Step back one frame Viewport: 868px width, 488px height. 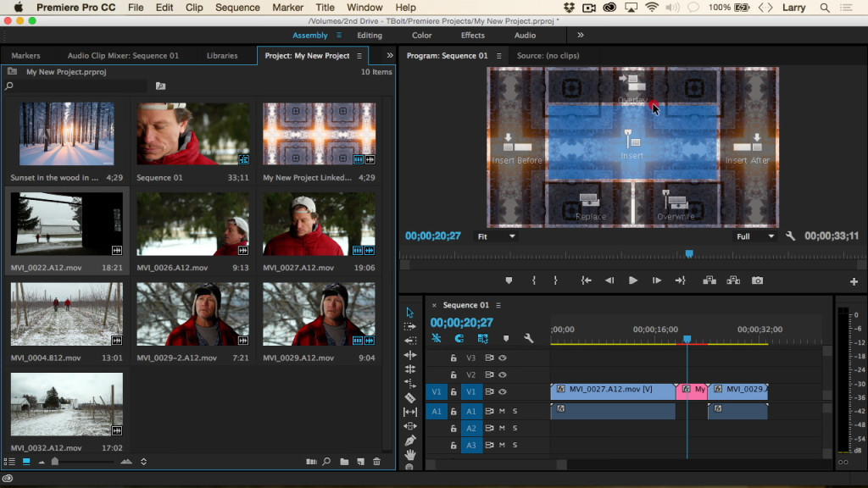point(609,280)
